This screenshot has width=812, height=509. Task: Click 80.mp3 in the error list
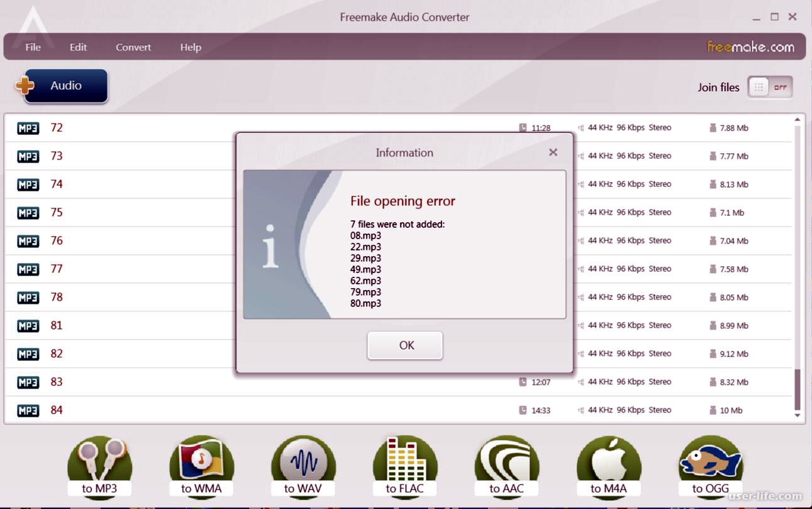point(365,303)
